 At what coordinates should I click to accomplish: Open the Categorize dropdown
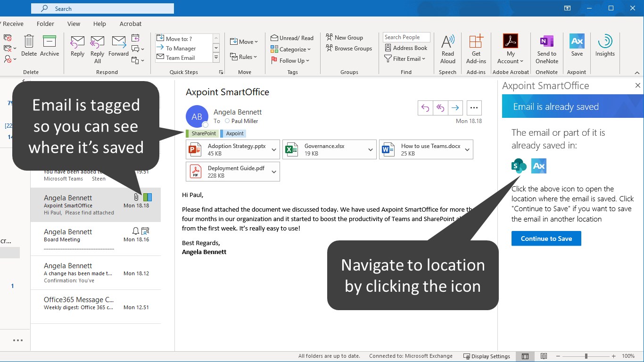tap(291, 49)
